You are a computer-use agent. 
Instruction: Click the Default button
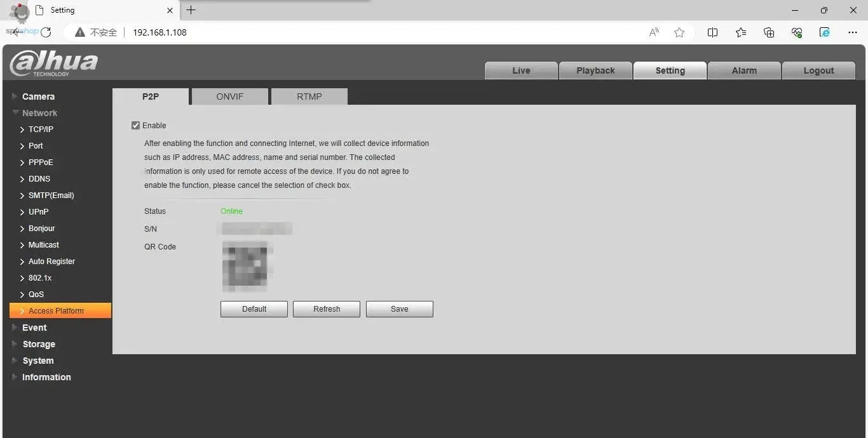(x=254, y=309)
